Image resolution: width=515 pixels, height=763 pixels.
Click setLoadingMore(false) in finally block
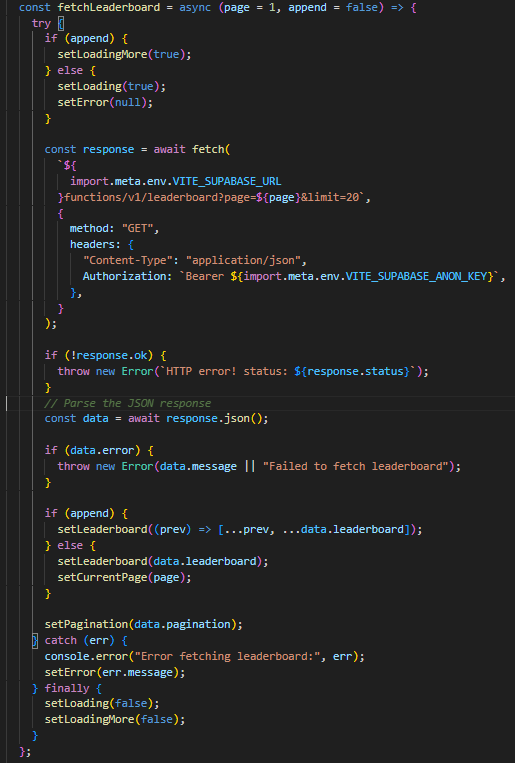click(115, 719)
